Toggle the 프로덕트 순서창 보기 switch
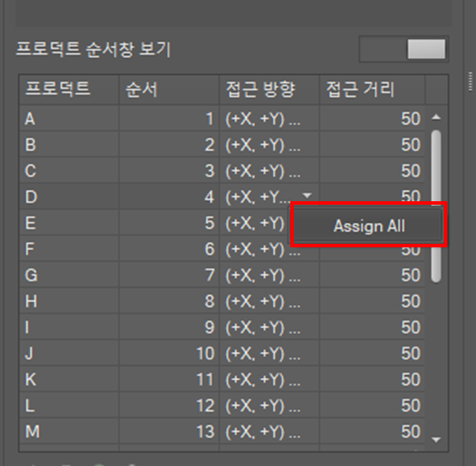The width and height of the screenshot is (476, 466). pyautogui.click(x=403, y=49)
